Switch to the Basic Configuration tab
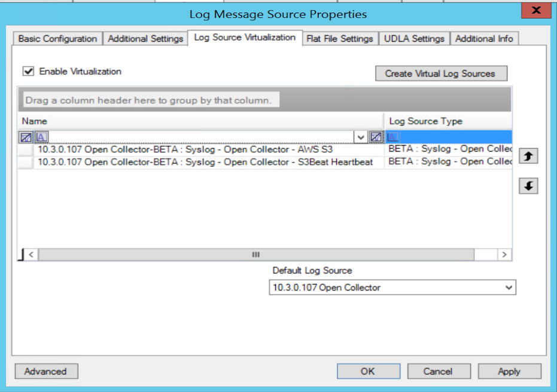Screen dimensions: 557x392 57,39
